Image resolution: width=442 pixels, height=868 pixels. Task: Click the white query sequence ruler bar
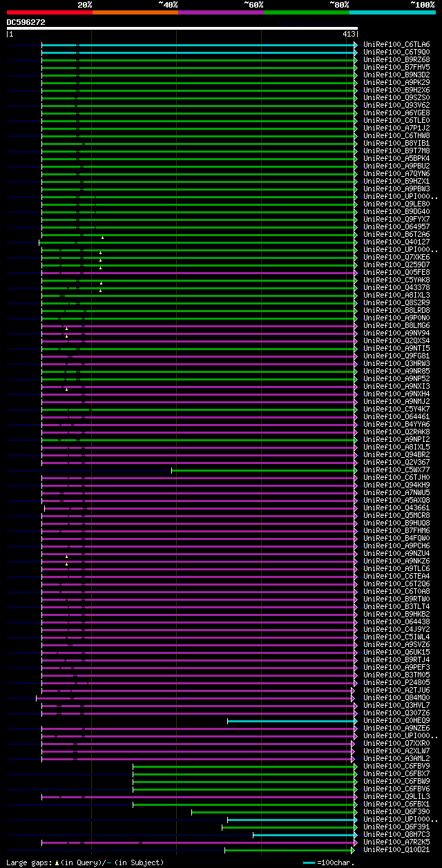182,28
